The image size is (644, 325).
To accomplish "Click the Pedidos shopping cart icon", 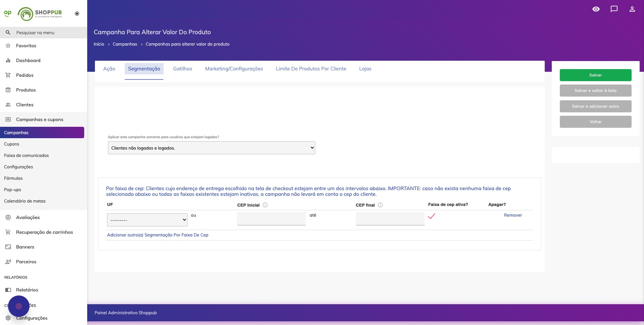I will (x=8, y=75).
